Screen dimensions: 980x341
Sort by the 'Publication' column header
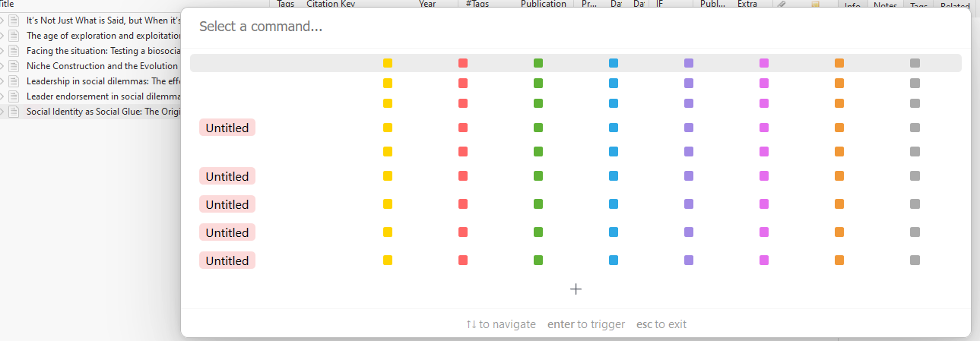point(543,4)
